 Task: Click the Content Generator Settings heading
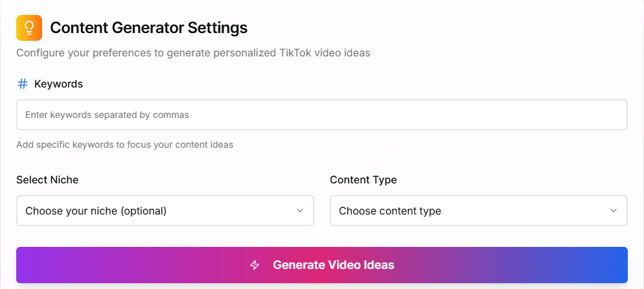pyautogui.click(x=148, y=28)
